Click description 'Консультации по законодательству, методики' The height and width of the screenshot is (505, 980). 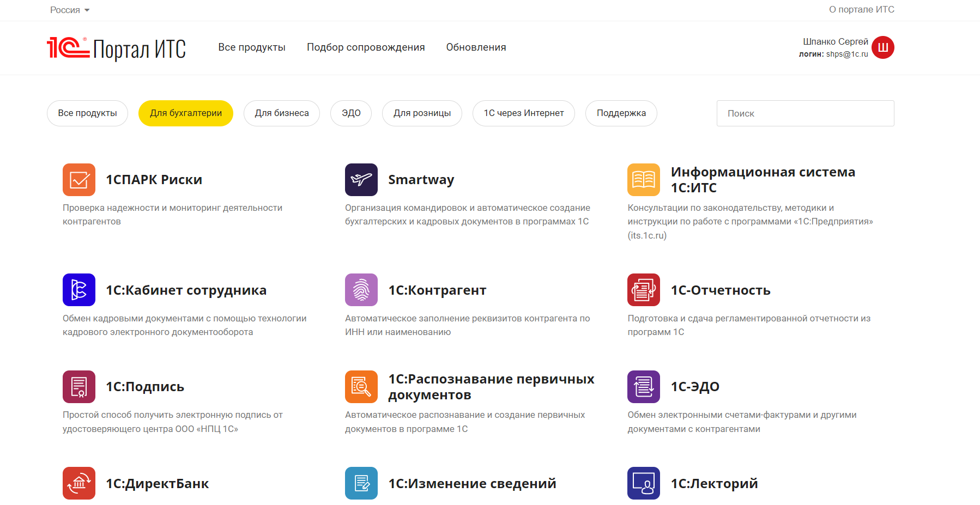[x=751, y=222]
